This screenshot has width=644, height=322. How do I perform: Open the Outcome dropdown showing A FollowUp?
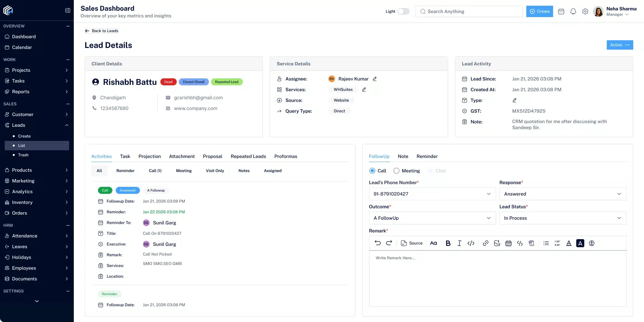coord(432,218)
